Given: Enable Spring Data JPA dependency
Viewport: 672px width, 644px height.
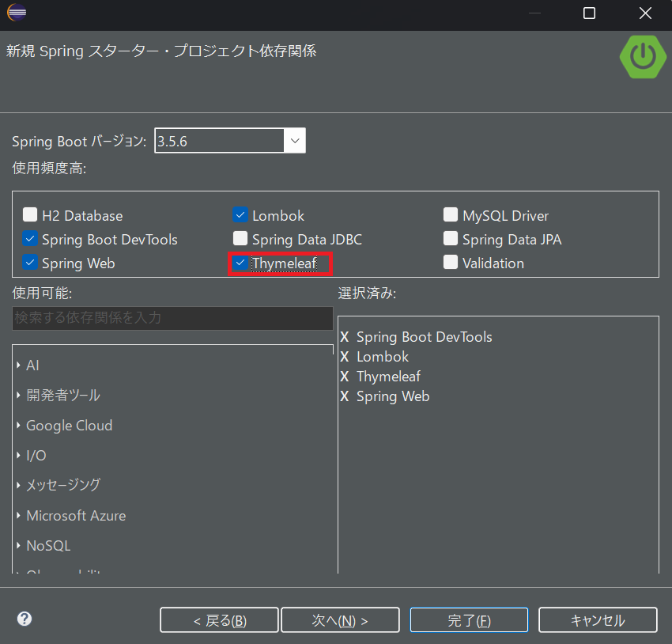Looking at the screenshot, I should [451, 239].
